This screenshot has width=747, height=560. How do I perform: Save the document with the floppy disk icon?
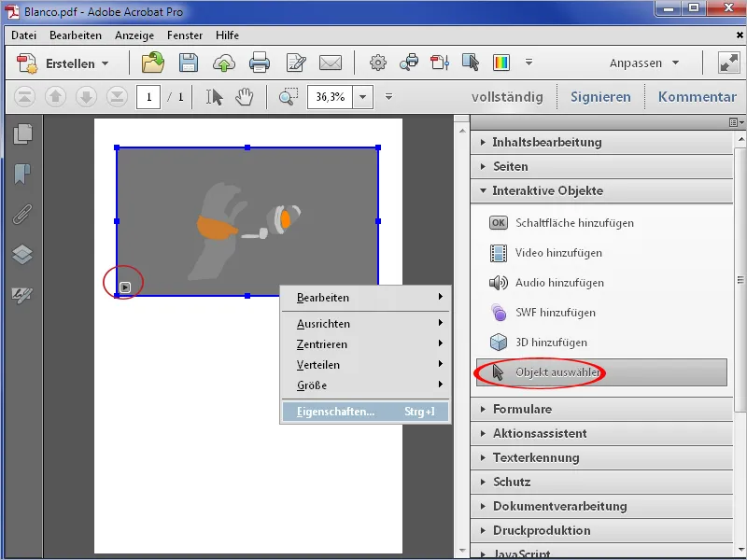[x=189, y=63]
